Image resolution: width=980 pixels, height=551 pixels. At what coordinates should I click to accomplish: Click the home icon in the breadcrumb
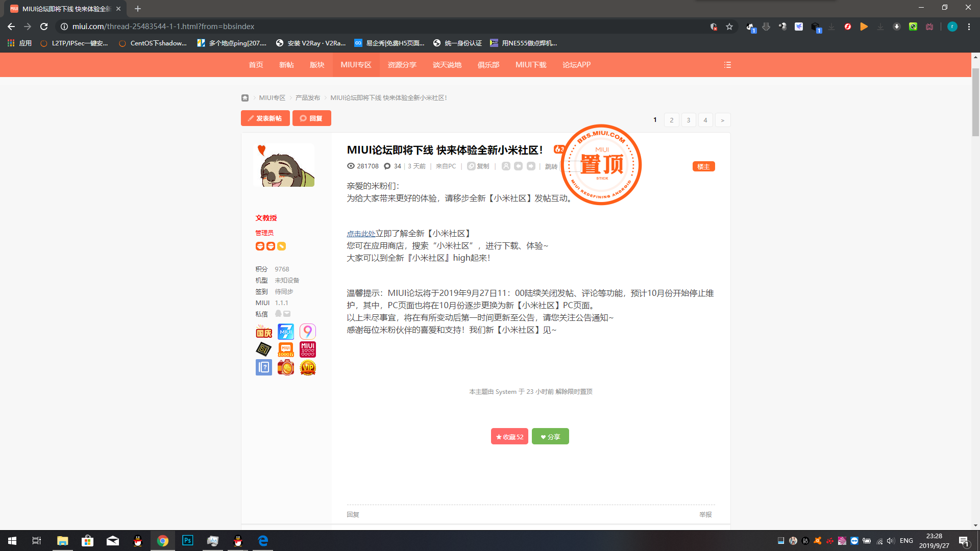(x=245, y=98)
